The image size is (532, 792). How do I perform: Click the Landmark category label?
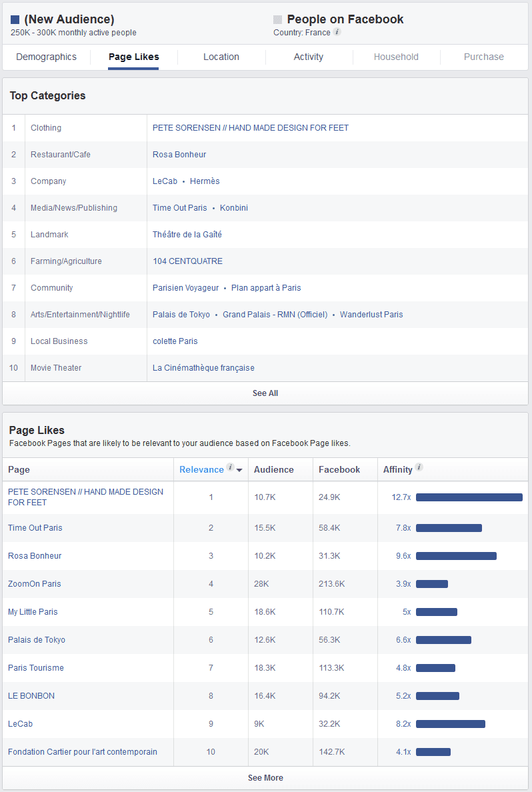pyautogui.click(x=49, y=235)
